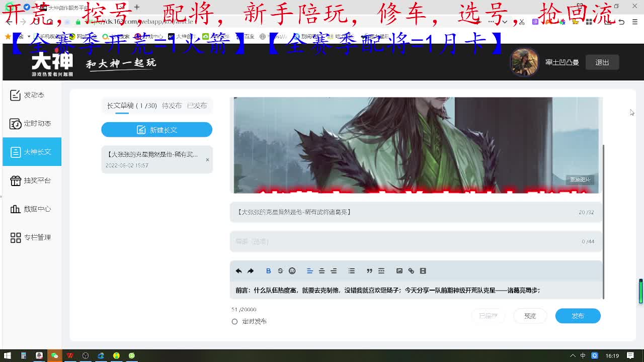
Task: Click the article title input field
Action: [x=417, y=212]
